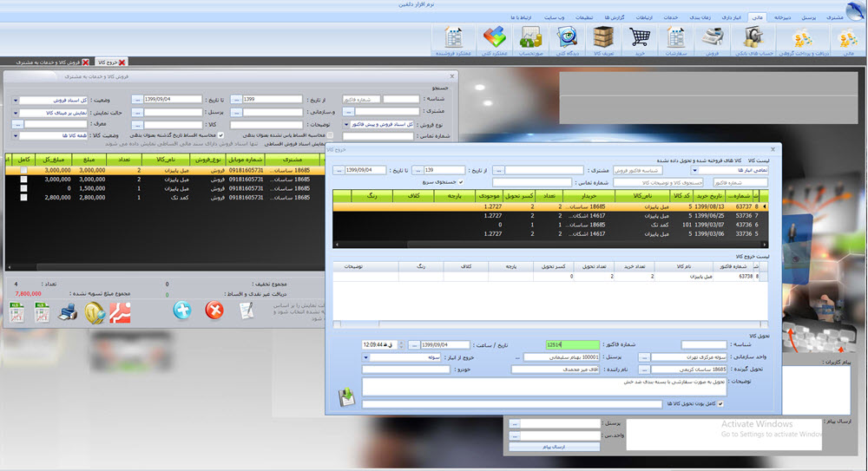Open عملکرد کلی colored blocks icon

point(495,37)
